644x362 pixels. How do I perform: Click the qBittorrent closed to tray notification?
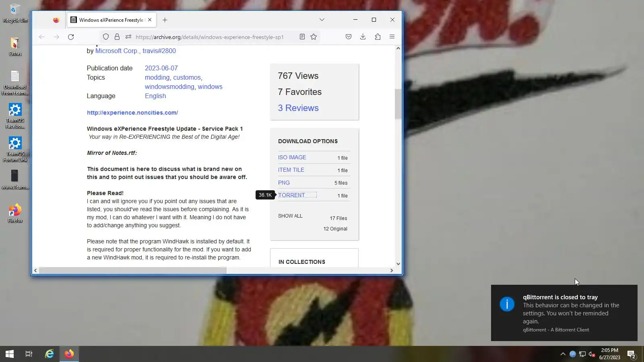[564, 313]
